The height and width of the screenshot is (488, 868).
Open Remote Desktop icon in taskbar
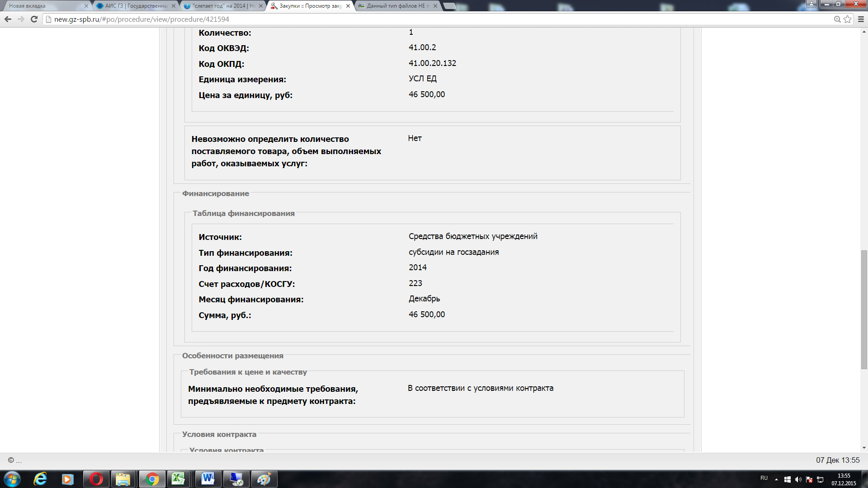[x=236, y=479]
